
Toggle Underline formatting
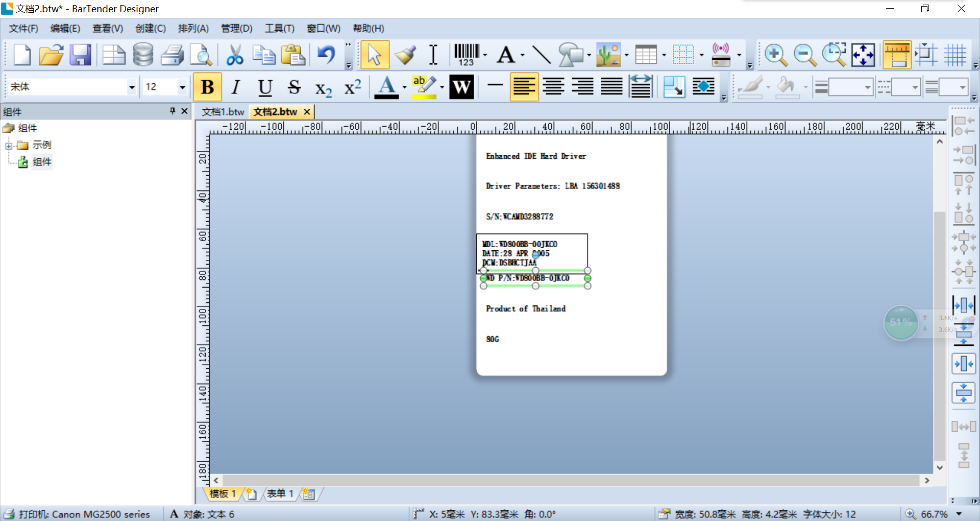[265, 87]
